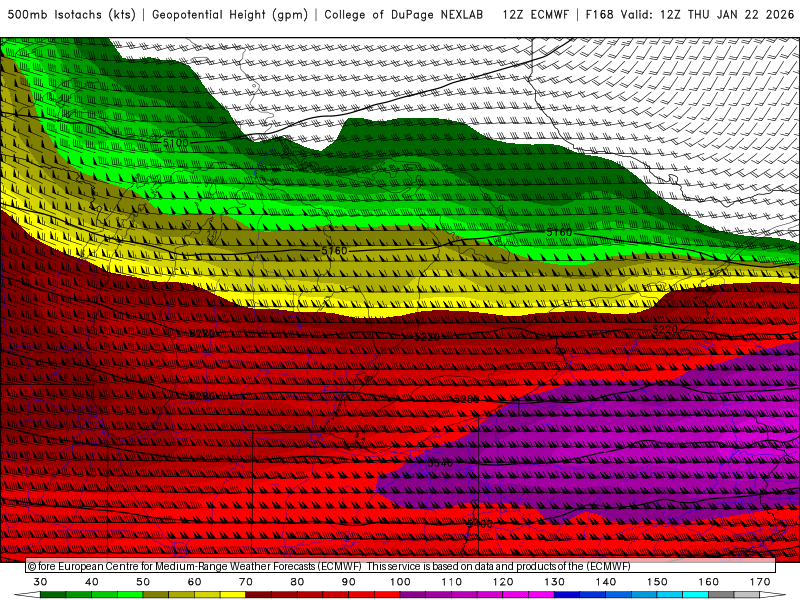
Task: Click the bright yellow legend swatch before 70
Action: (x=233, y=595)
